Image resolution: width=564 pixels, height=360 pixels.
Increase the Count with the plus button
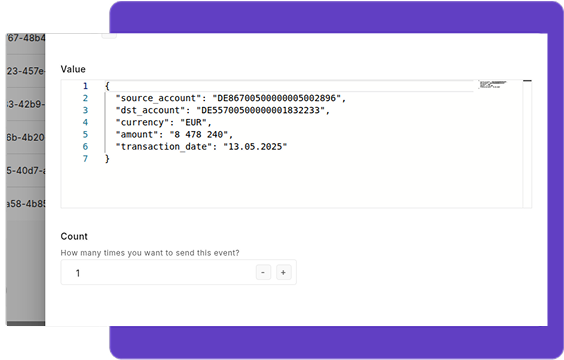click(283, 273)
